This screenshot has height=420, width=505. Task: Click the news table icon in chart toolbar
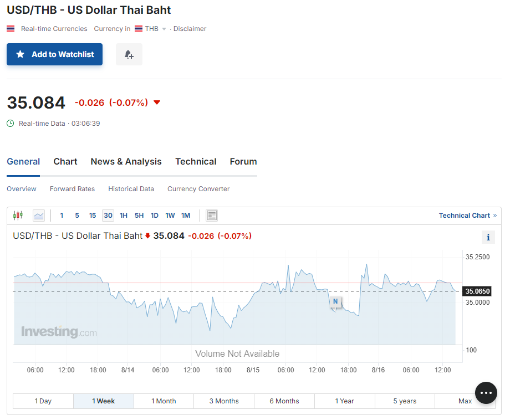pyautogui.click(x=212, y=216)
